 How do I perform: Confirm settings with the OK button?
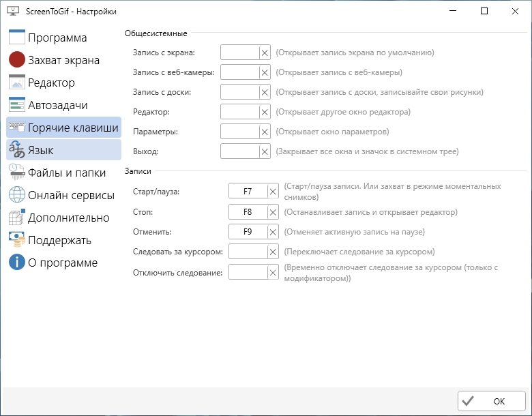click(492, 401)
